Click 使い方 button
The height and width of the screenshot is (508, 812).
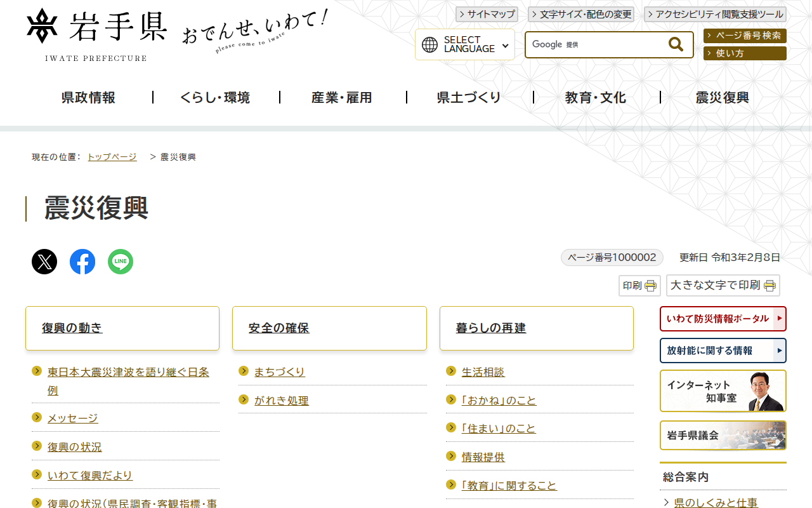(x=745, y=53)
